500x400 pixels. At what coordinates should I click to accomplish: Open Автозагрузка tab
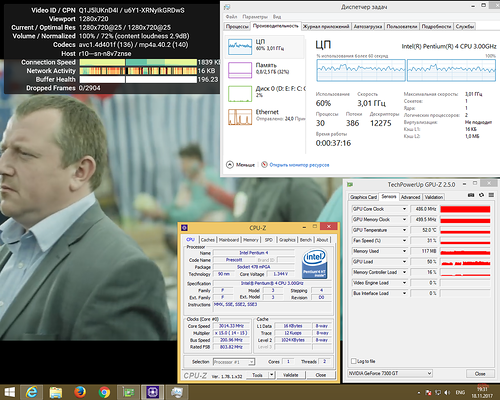coord(368,26)
